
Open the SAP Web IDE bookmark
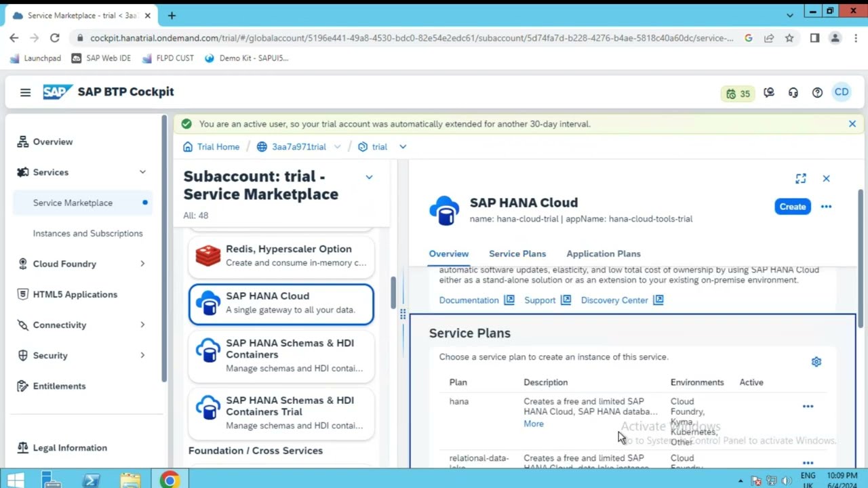[x=102, y=58]
